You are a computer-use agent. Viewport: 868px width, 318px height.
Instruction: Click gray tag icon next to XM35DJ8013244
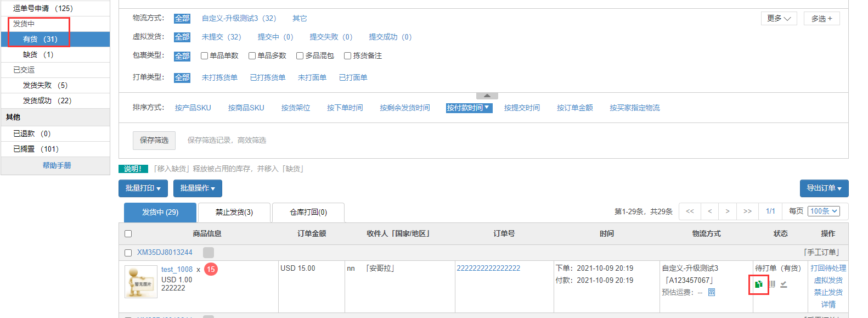pos(208,253)
